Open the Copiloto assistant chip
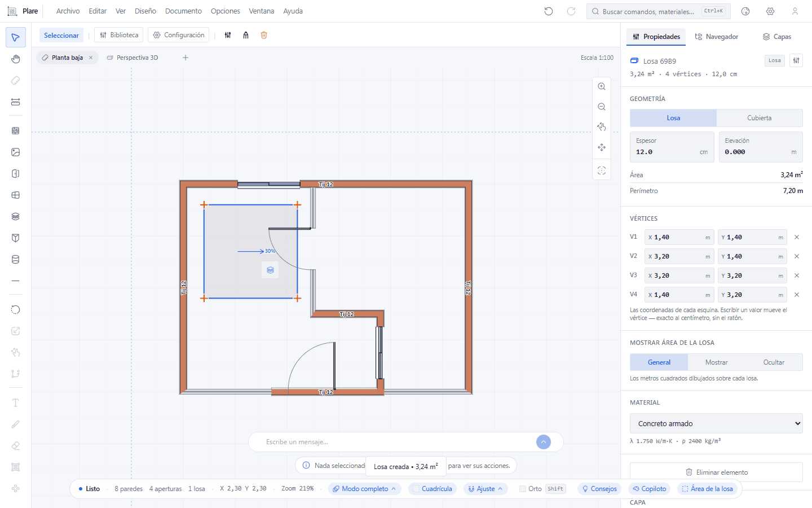Viewport: 812px width, 508px height. tap(649, 489)
